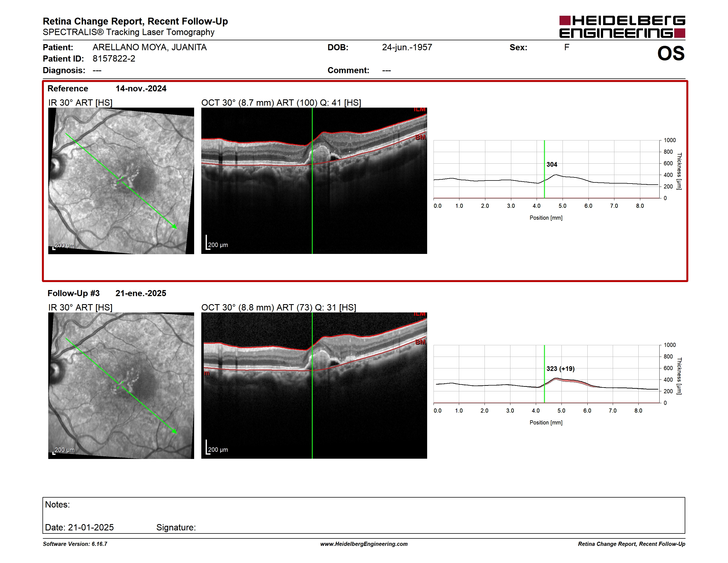Click Software Version: 6.16.7 text
Viewport: 728px width, 563px height.
(x=75, y=544)
